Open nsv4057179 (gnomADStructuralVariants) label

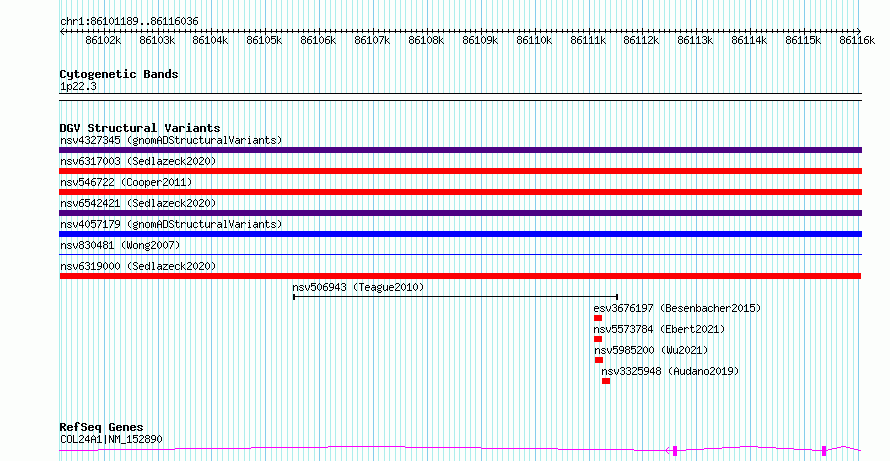[x=171, y=224]
